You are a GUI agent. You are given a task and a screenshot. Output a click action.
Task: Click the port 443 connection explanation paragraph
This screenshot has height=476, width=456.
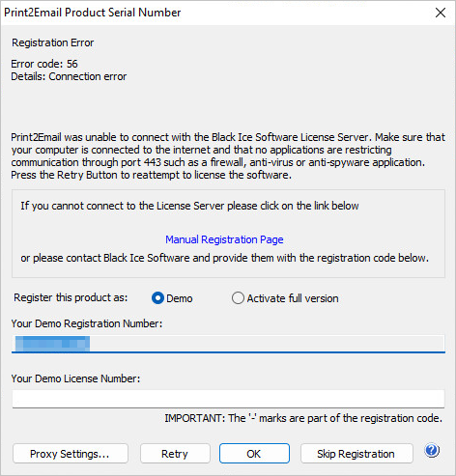pyautogui.click(x=228, y=156)
